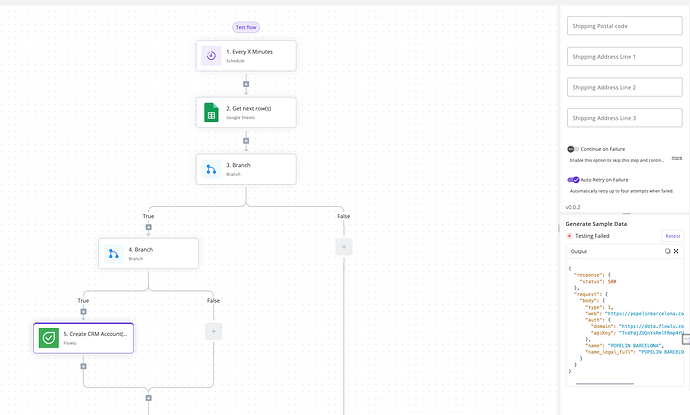Add action in the False path of 3. Branch
The height and width of the screenshot is (415, 690).
pos(344,247)
